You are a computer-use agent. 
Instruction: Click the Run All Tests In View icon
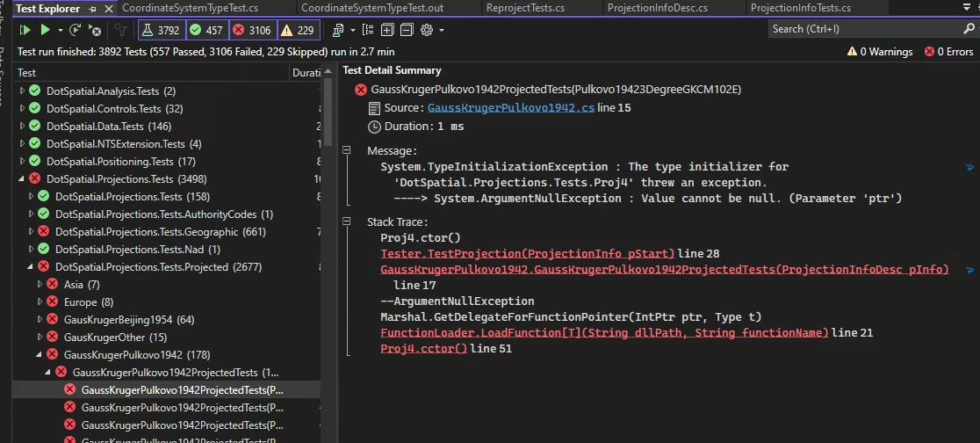coord(25,29)
